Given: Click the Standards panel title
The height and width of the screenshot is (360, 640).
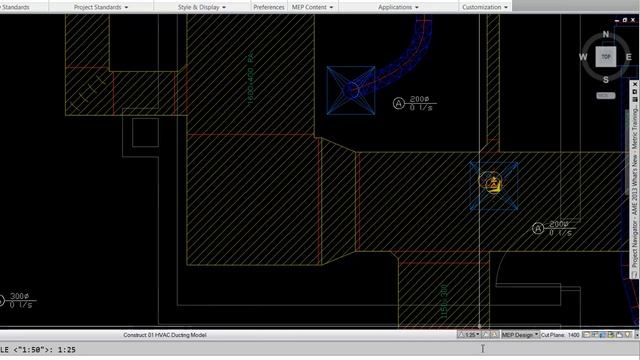Looking at the screenshot, I should click(x=15, y=7).
